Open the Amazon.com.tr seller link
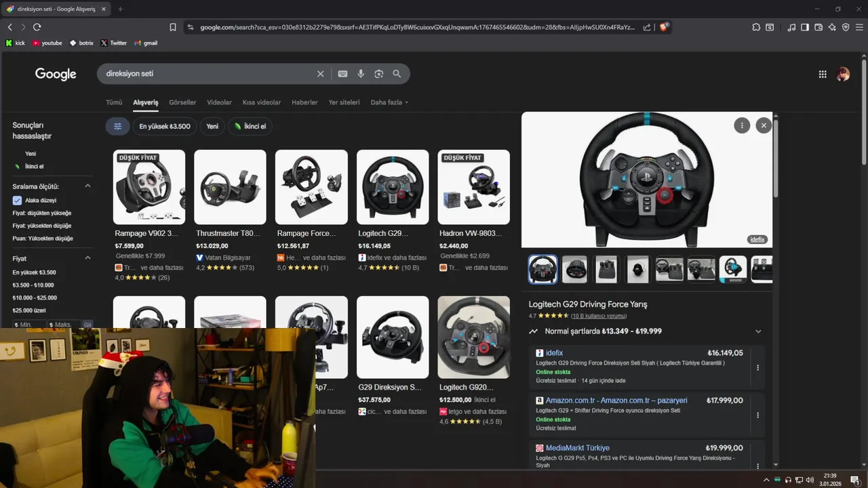Screen dimensions: 868x488 pyautogui.click(x=616, y=401)
